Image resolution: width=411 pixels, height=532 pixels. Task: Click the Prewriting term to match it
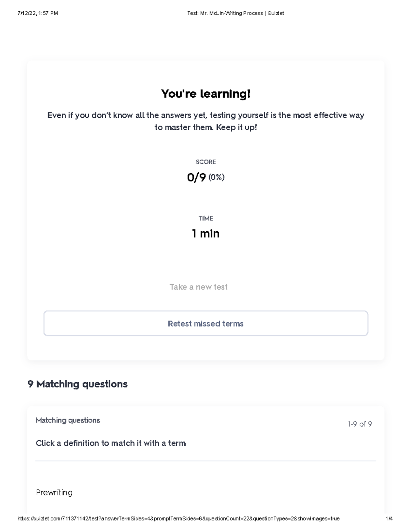coord(54,492)
